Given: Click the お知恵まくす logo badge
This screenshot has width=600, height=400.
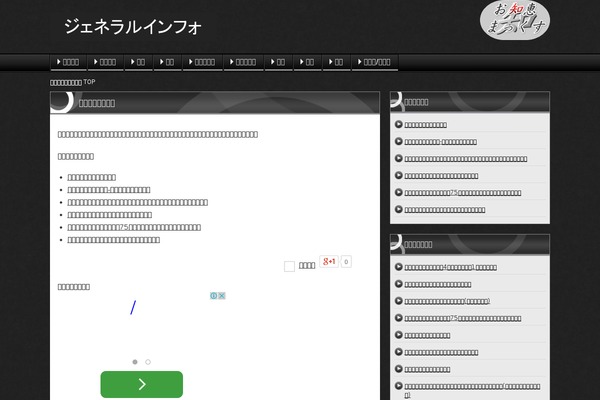Looking at the screenshot, I should 515,20.
